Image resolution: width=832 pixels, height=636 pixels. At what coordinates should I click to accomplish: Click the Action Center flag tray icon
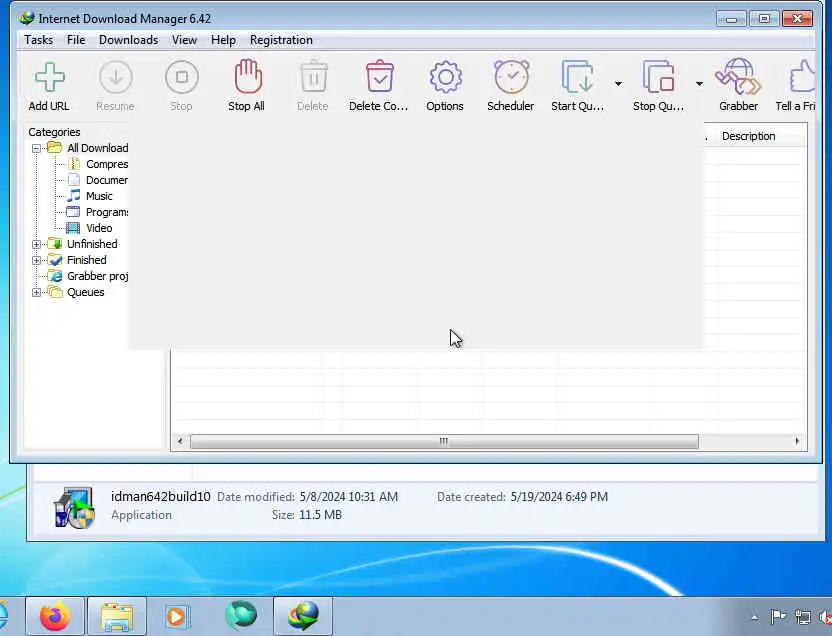[x=778, y=617]
